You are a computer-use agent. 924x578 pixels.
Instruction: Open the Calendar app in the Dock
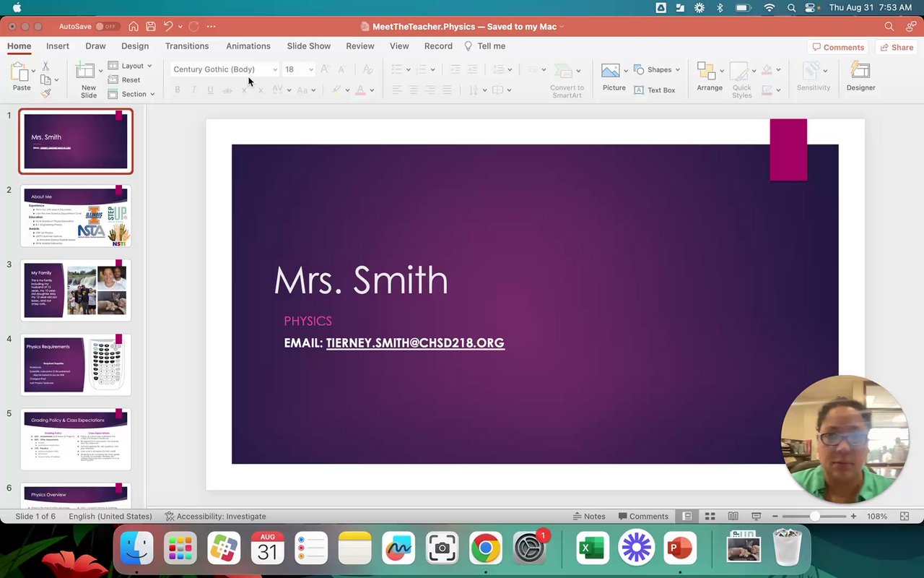point(268,549)
